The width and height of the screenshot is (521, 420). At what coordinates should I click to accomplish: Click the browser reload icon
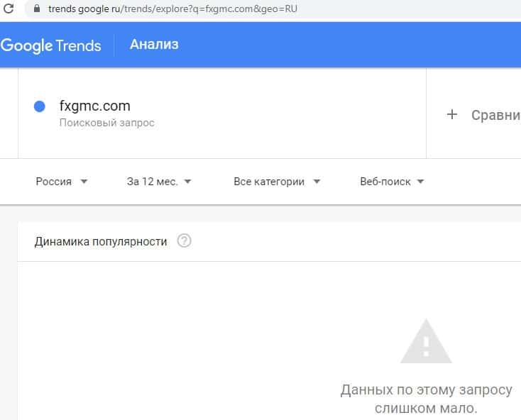[x=7, y=9]
